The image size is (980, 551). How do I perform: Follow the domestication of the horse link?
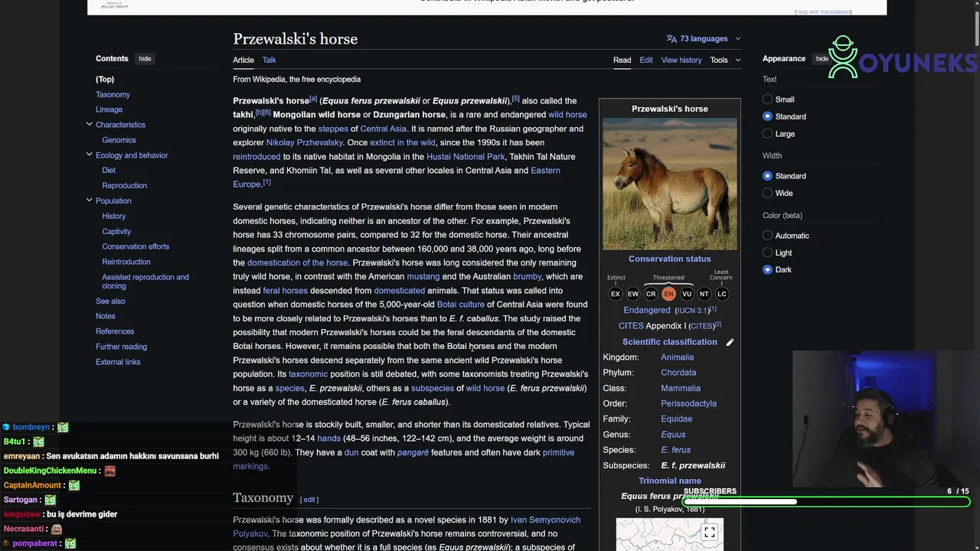[297, 262]
